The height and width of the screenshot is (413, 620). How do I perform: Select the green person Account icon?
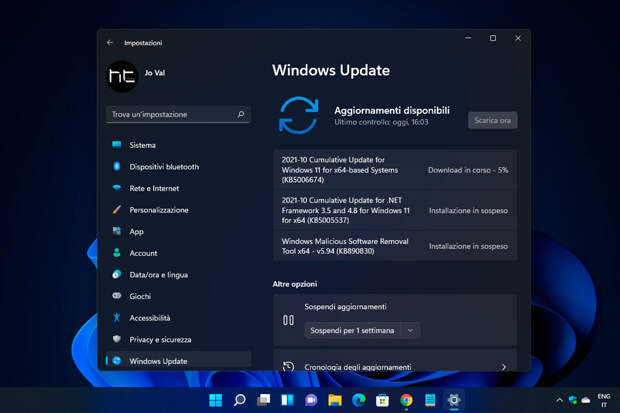pyautogui.click(x=117, y=252)
